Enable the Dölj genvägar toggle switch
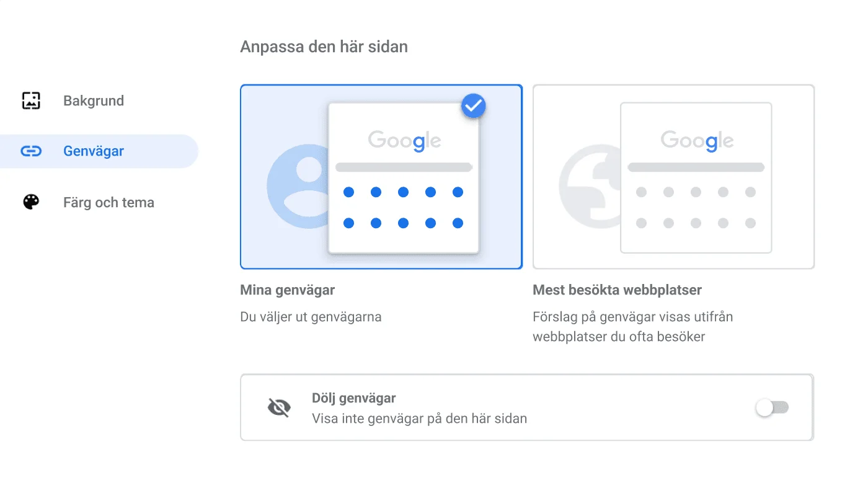This screenshot has width=868, height=488. [x=771, y=407]
